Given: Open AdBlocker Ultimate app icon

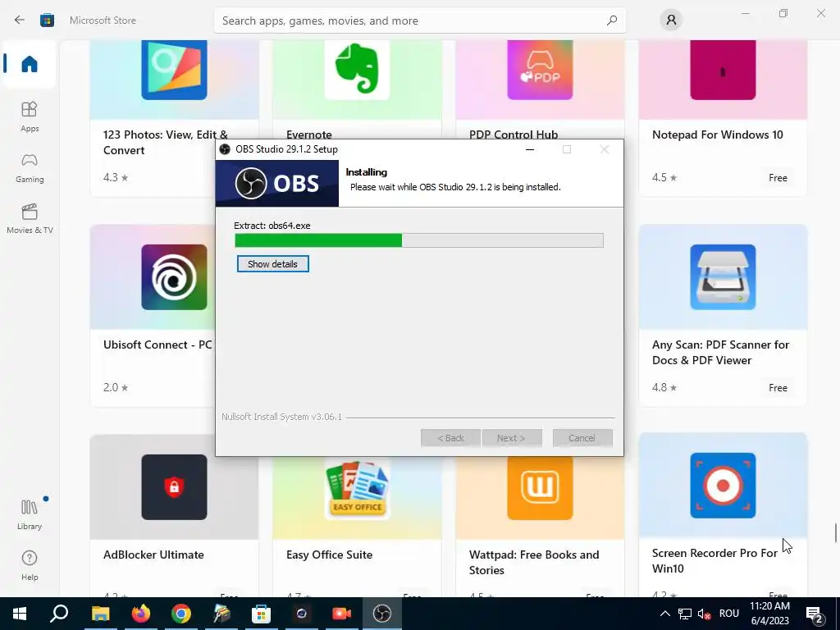Looking at the screenshot, I should pyautogui.click(x=174, y=487).
